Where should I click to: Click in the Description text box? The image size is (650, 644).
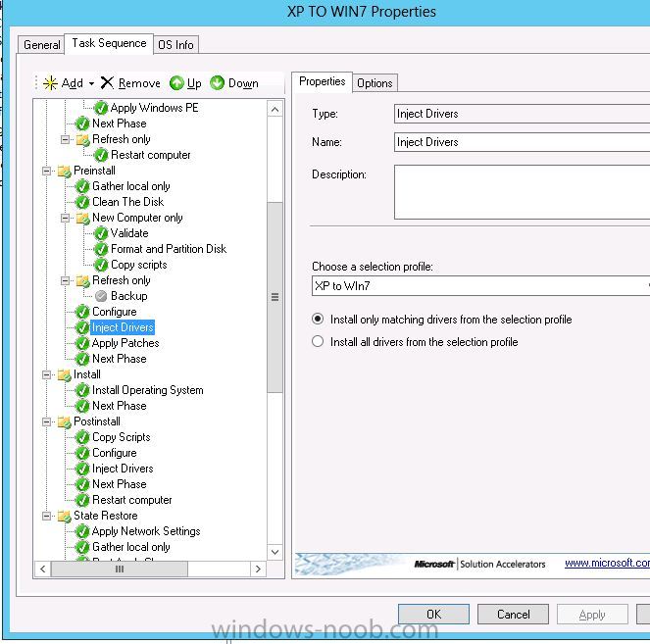[522, 192]
